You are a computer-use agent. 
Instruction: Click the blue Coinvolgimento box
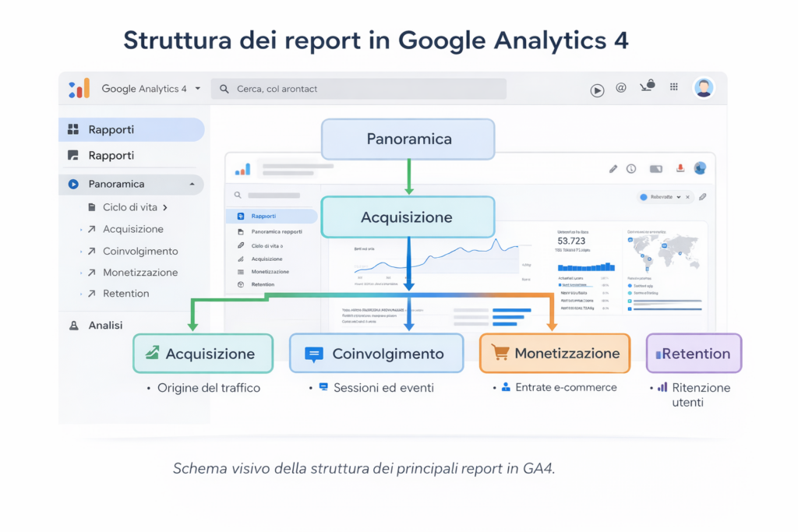coord(376,354)
